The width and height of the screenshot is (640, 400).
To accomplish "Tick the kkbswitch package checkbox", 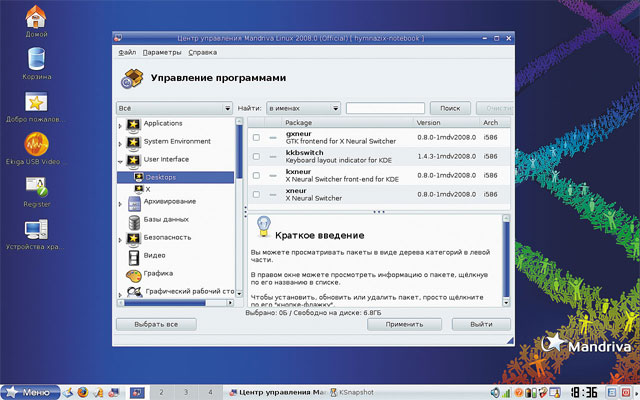I will tap(256, 156).
